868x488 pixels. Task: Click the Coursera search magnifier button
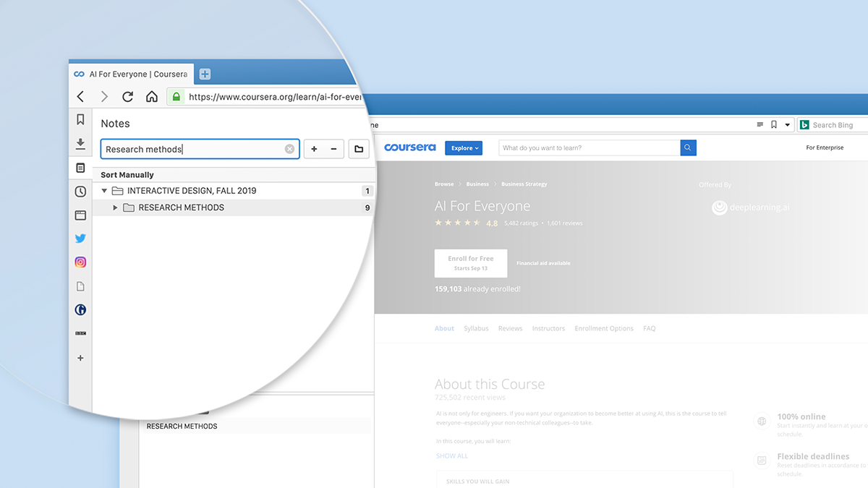tap(688, 147)
